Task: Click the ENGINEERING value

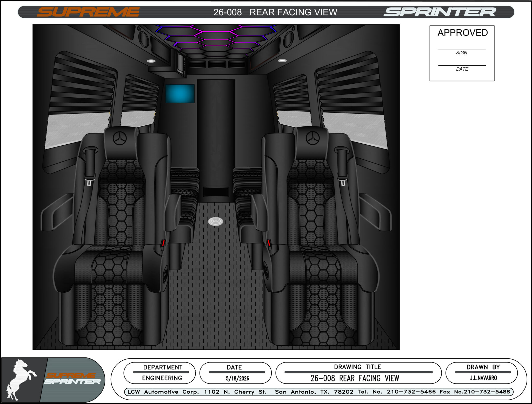Action: 162,378
